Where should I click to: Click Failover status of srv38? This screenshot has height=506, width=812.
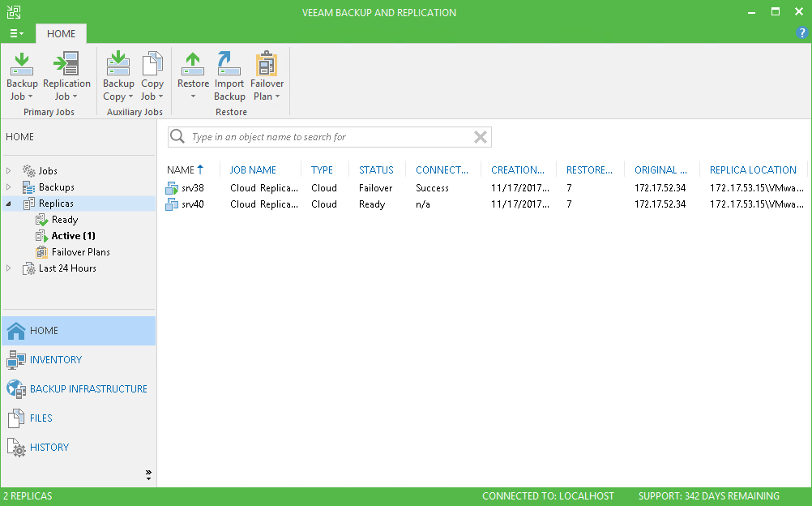375,188
